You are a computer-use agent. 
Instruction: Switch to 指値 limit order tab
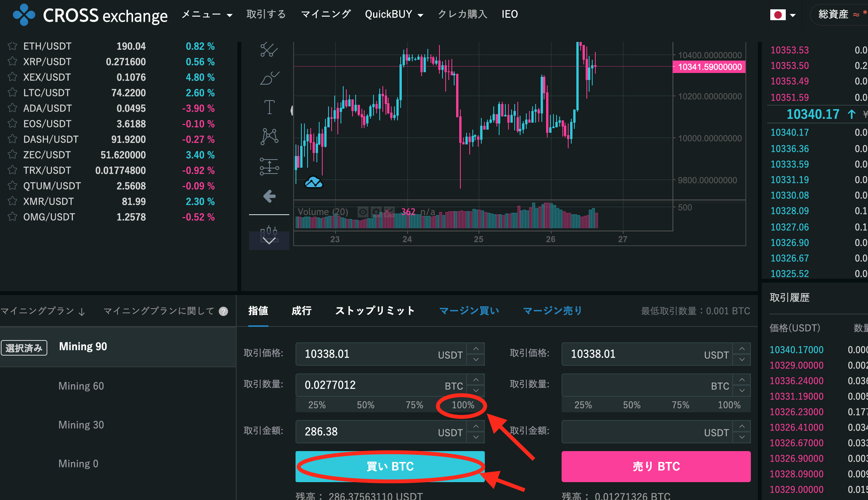tap(258, 311)
